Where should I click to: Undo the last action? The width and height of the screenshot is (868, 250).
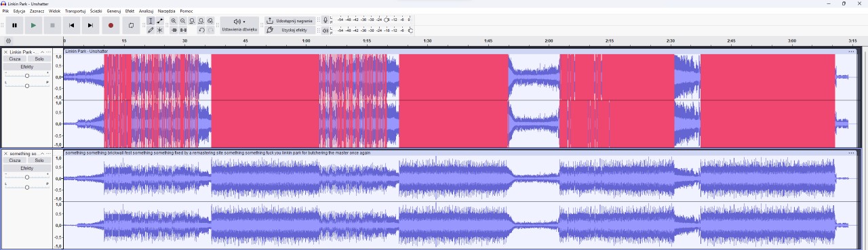201,30
